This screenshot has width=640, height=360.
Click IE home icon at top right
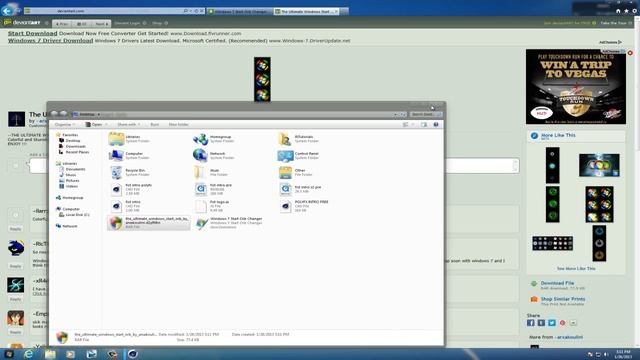point(618,11)
